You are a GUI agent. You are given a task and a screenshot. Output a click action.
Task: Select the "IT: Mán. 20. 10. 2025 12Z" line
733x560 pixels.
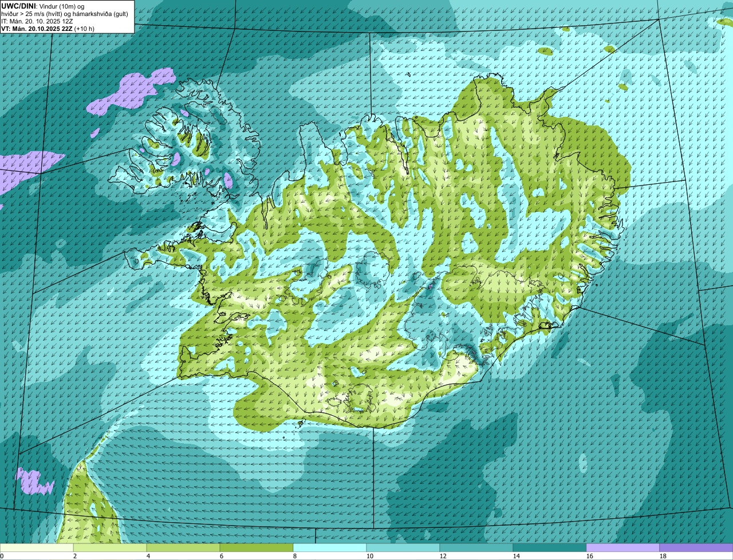tap(37, 21)
